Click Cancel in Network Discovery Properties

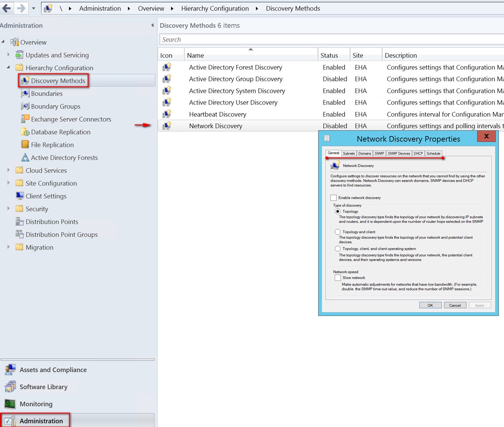tap(455, 305)
